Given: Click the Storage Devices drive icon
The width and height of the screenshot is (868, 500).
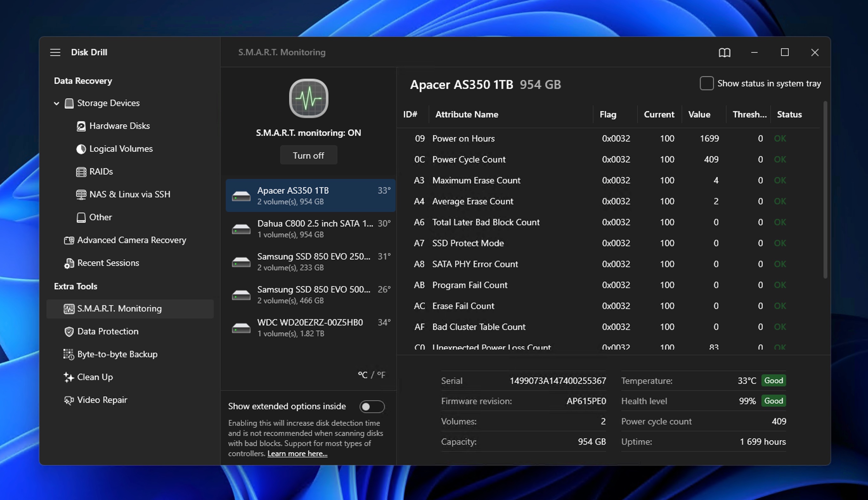Looking at the screenshot, I should tap(69, 103).
